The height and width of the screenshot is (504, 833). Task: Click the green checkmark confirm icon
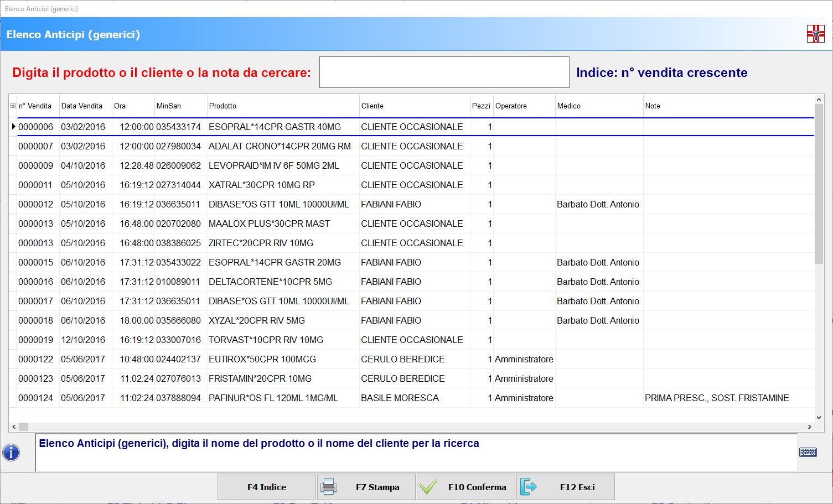[x=428, y=487]
